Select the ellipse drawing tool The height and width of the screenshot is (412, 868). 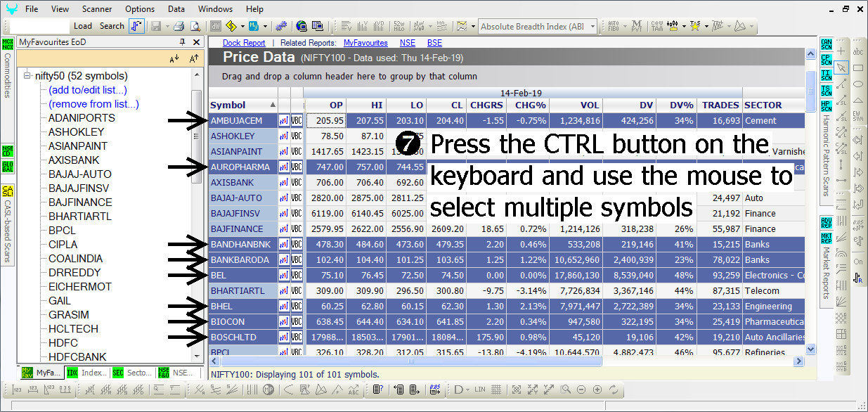tap(858, 84)
